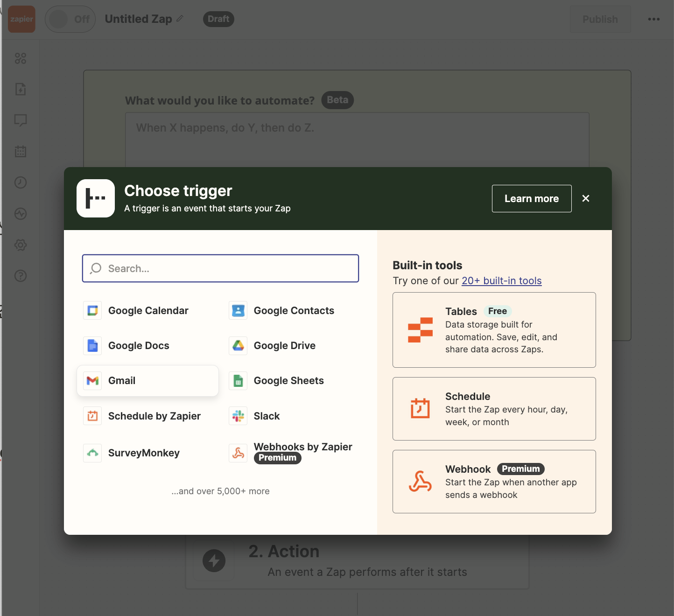The height and width of the screenshot is (616, 674).
Task: Close the Choose trigger dialog
Action: tap(586, 199)
